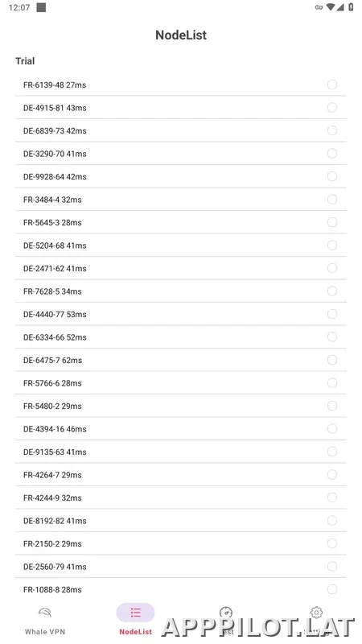The width and height of the screenshot is (362, 644).
Task: Select radio button for DE-6475-7 62ms
Action: [x=332, y=360]
